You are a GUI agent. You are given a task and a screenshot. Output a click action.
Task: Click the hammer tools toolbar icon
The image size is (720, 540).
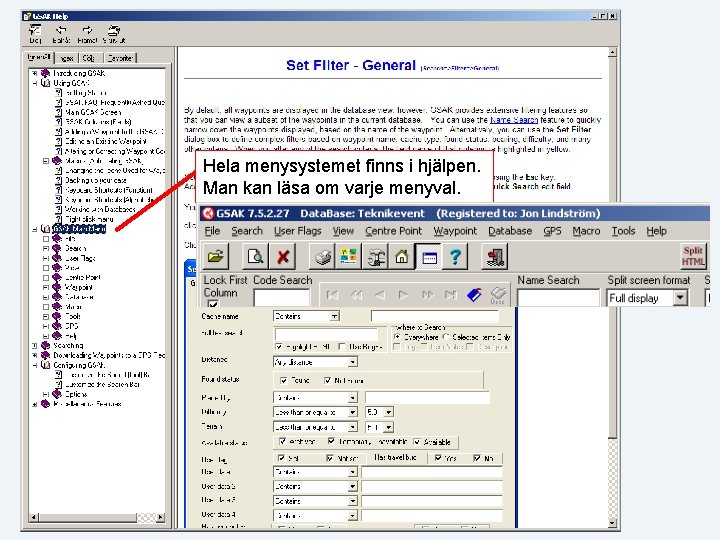click(376, 256)
